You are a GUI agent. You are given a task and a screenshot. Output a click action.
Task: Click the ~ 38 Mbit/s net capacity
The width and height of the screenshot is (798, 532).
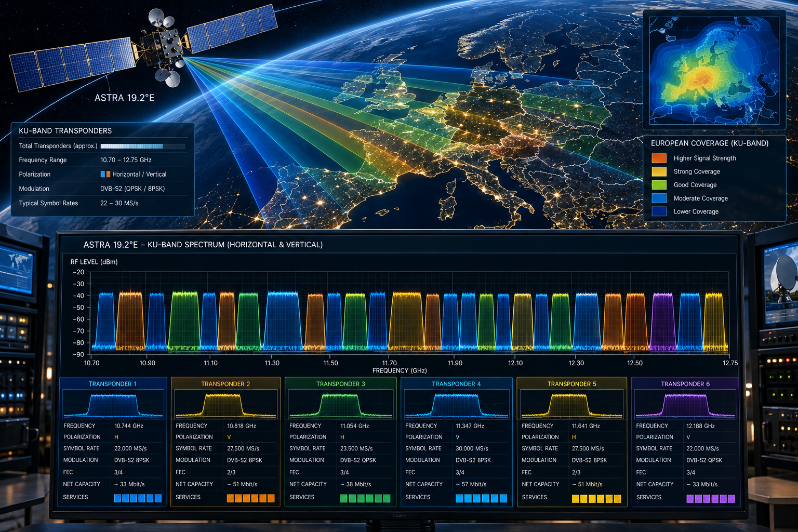[x=356, y=484]
